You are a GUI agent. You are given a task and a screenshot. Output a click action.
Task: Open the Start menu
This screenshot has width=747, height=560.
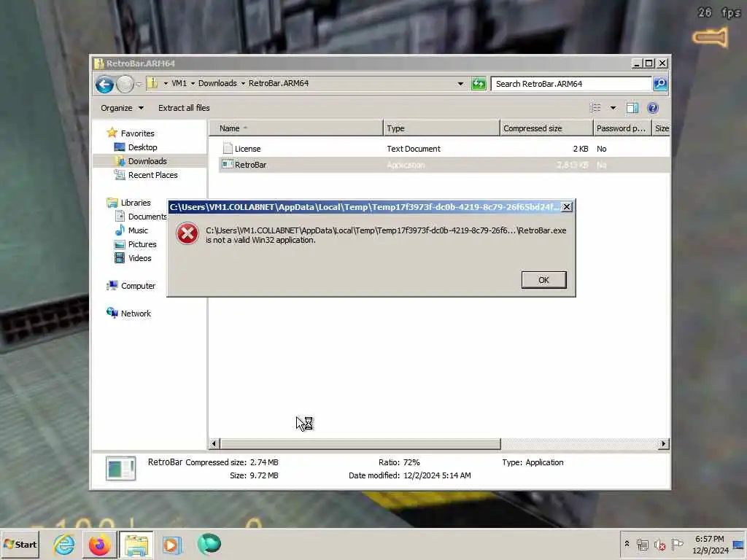[20, 544]
